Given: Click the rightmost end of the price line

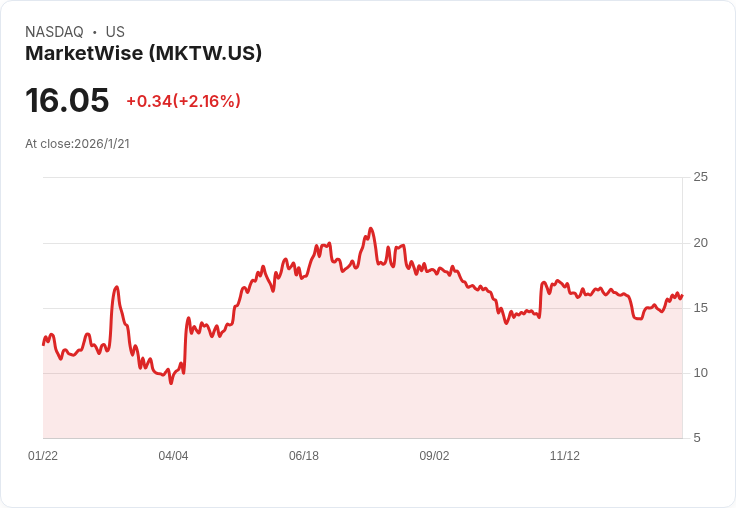Looking at the screenshot, I should [x=682, y=296].
